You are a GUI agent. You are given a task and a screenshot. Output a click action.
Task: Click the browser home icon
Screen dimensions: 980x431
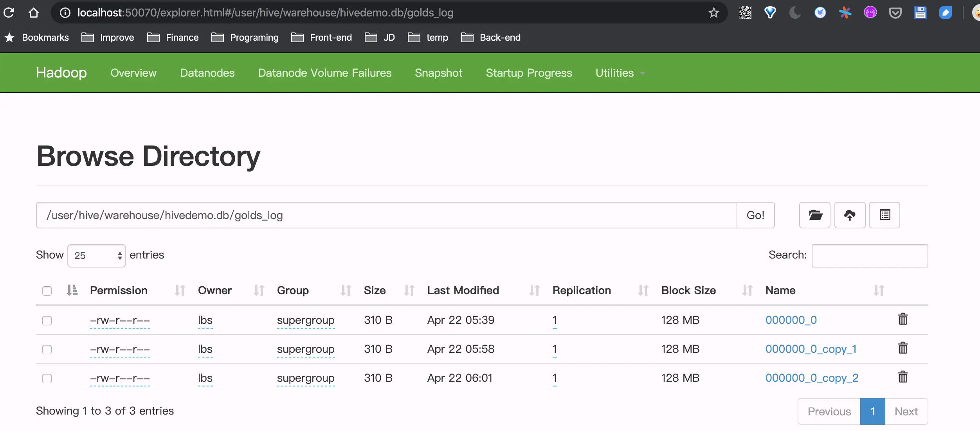click(34, 13)
